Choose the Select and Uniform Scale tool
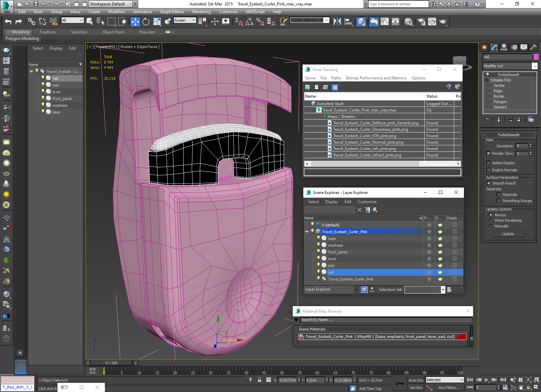Viewport: 541px width, 392px height. [x=157, y=22]
